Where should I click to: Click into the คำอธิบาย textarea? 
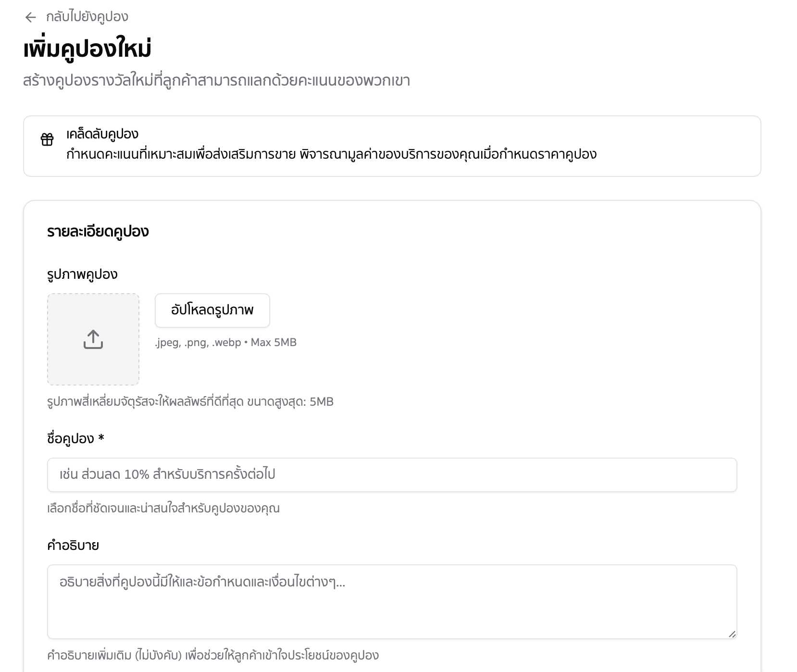(x=392, y=601)
